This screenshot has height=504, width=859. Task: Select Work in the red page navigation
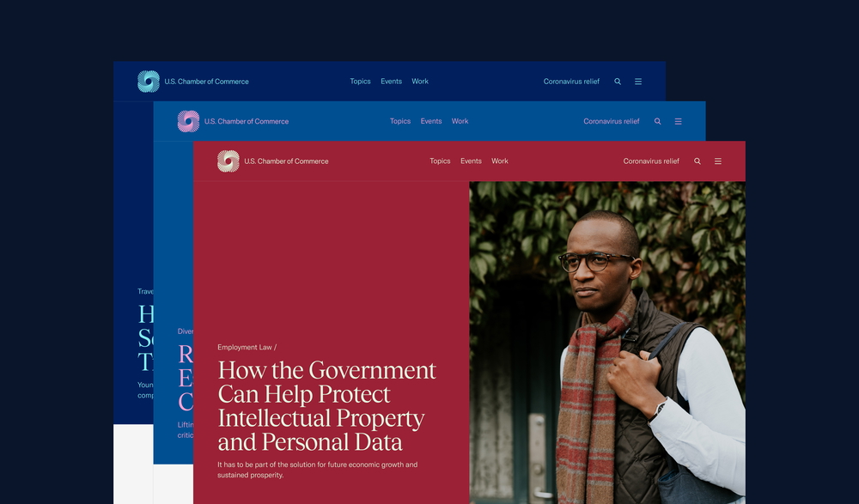coord(500,161)
